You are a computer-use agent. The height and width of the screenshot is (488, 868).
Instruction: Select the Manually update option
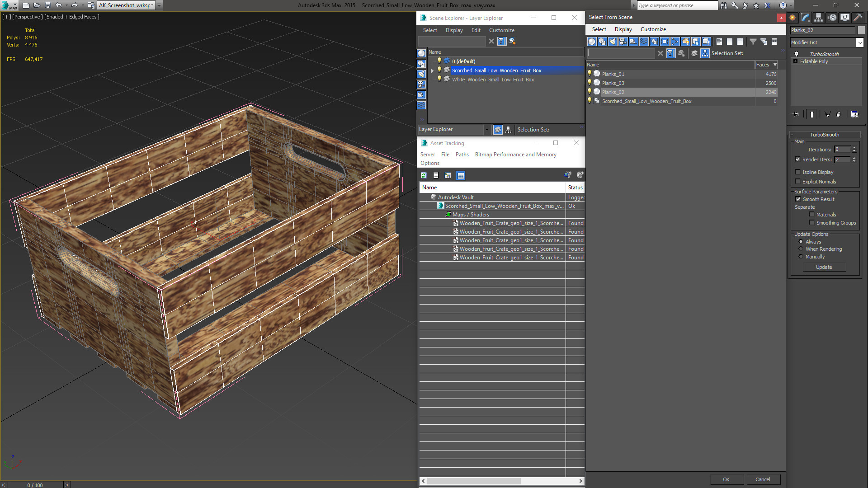pyautogui.click(x=801, y=257)
